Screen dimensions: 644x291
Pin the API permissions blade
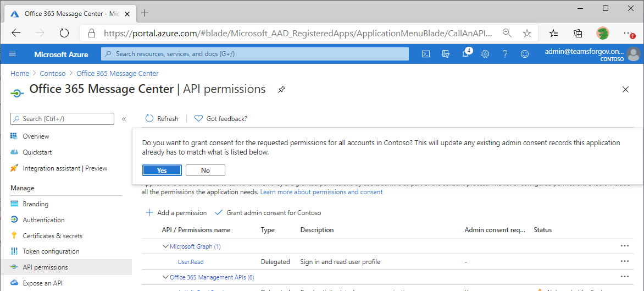281,90
